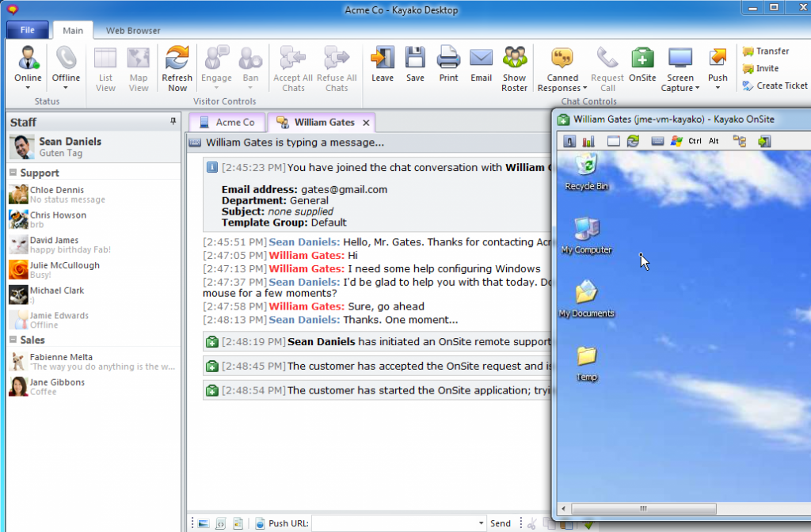This screenshot has height=532, width=811.
Task: Collapse the Sales staff group
Action: pos(13,339)
